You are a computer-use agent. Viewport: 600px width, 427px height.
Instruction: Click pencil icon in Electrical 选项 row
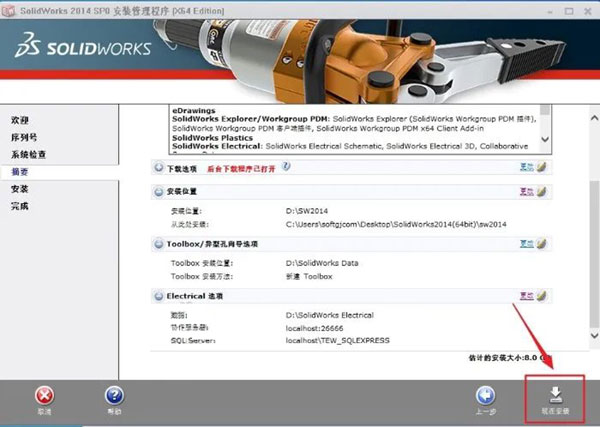pos(541,295)
